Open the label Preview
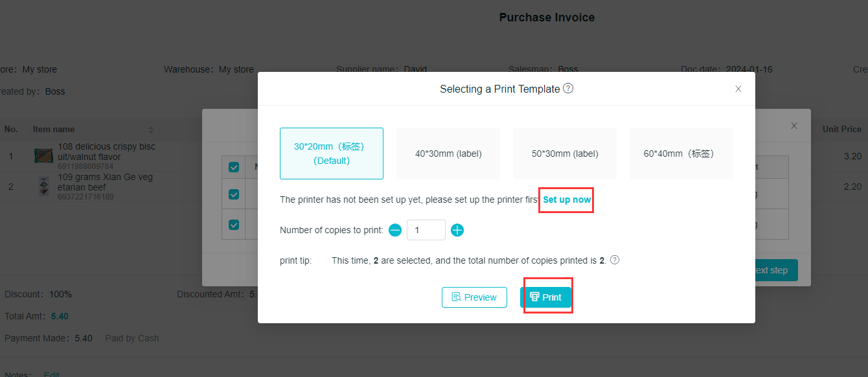The image size is (868, 377). pyautogui.click(x=474, y=297)
